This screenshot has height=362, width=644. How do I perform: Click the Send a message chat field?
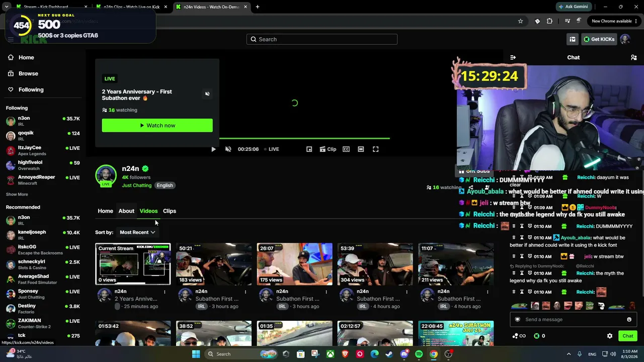coord(573,319)
